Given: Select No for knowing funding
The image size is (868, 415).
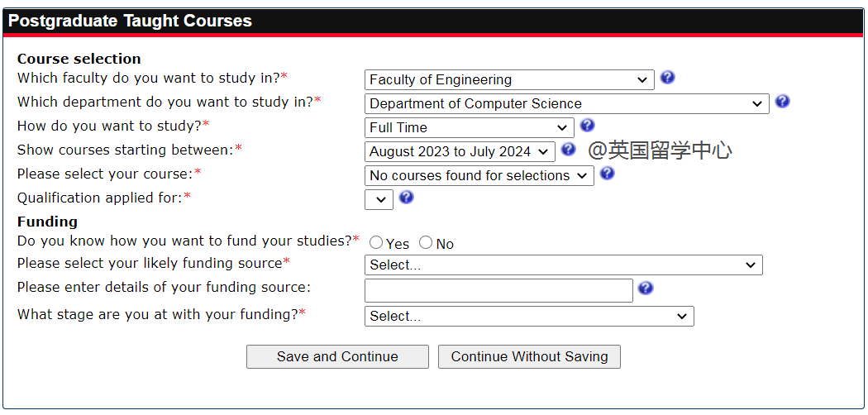Looking at the screenshot, I should click(x=426, y=243).
